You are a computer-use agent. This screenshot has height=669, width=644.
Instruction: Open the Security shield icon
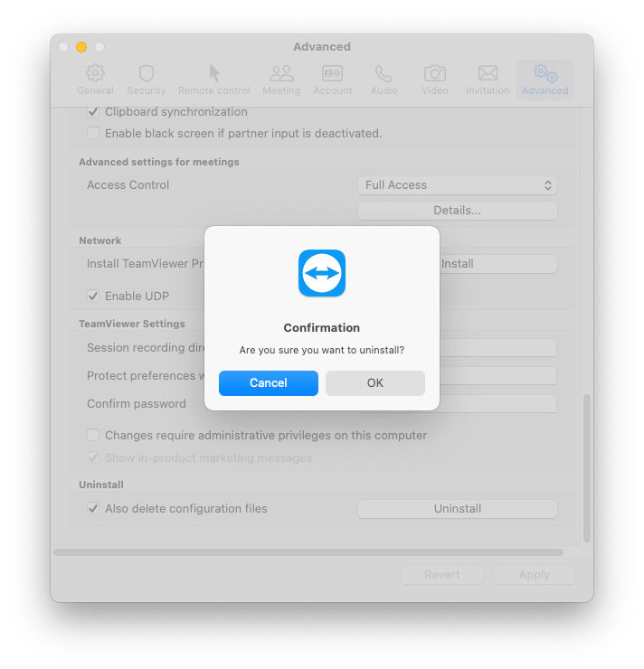point(146,73)
